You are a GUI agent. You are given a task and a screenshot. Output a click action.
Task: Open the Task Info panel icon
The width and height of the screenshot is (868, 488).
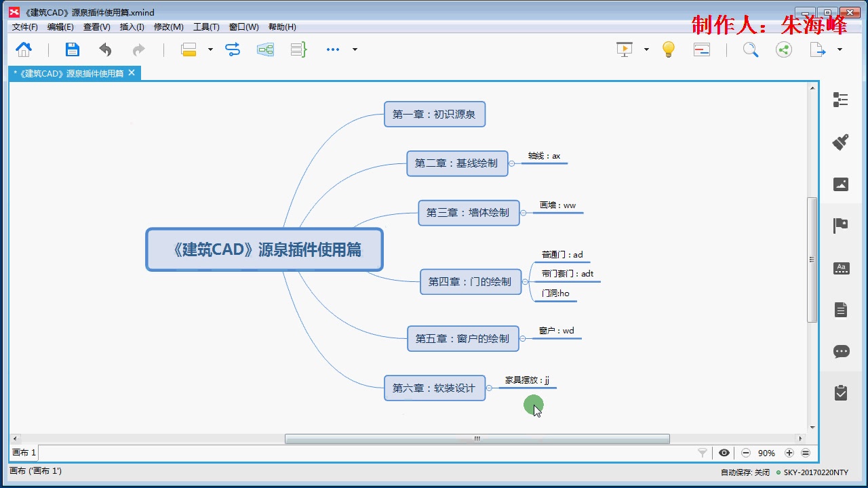(841, 393)
